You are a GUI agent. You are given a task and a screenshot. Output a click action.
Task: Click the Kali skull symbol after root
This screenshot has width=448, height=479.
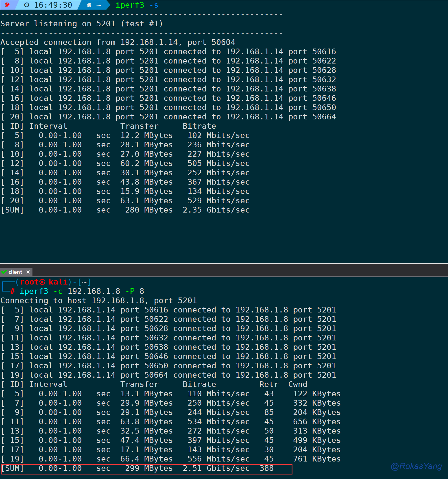pos(42,282)
